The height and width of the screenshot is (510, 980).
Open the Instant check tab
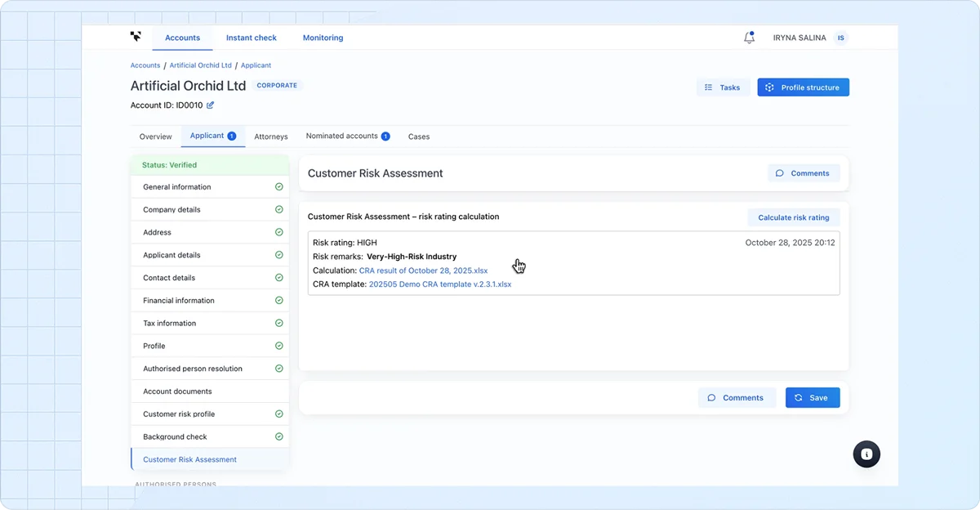tap(252, 38)
